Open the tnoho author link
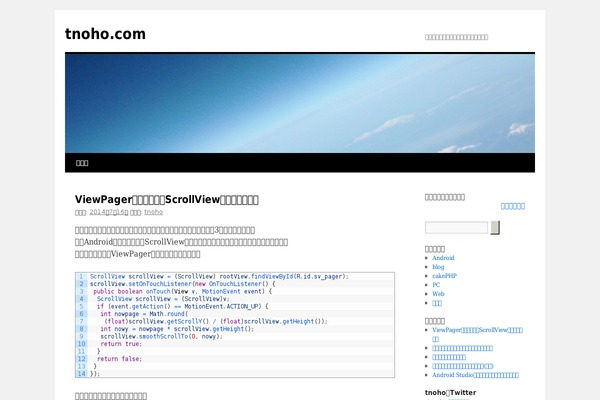 (153, 212)
